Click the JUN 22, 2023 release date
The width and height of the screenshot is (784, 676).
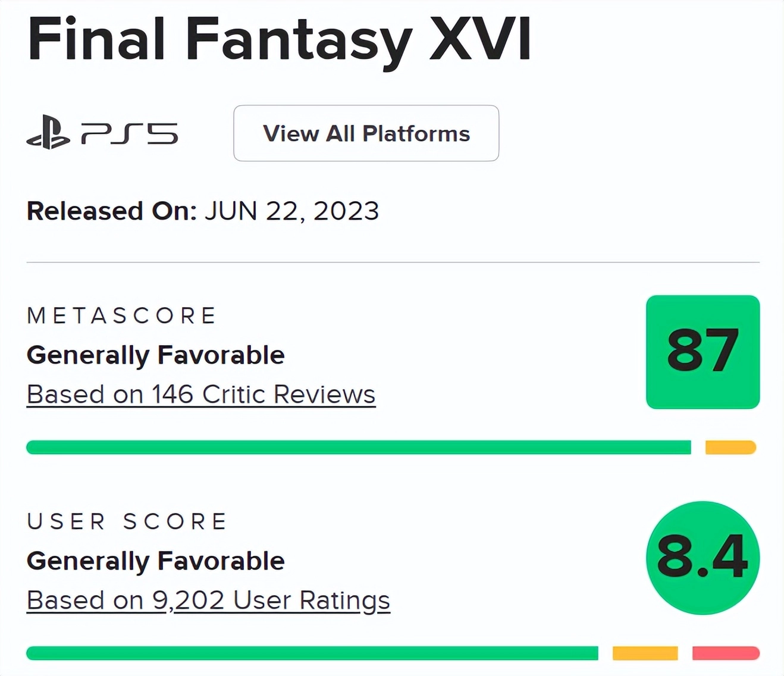(x=291, y=211)
